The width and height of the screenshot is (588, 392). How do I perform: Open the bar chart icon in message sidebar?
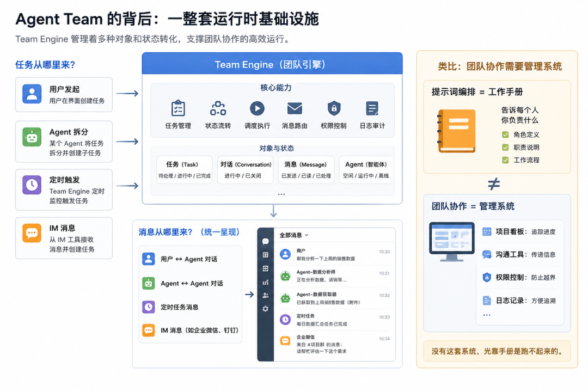tap(266, 282)
